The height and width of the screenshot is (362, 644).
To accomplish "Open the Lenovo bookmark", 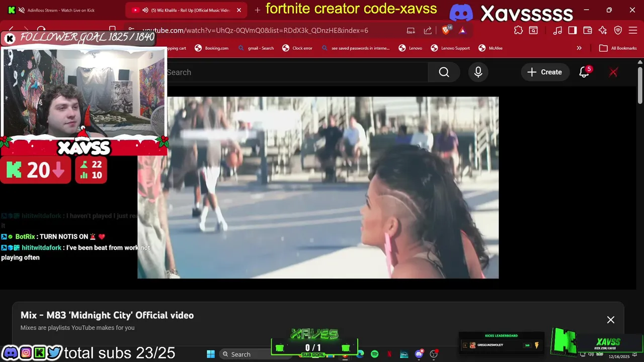I will [411, 48].
